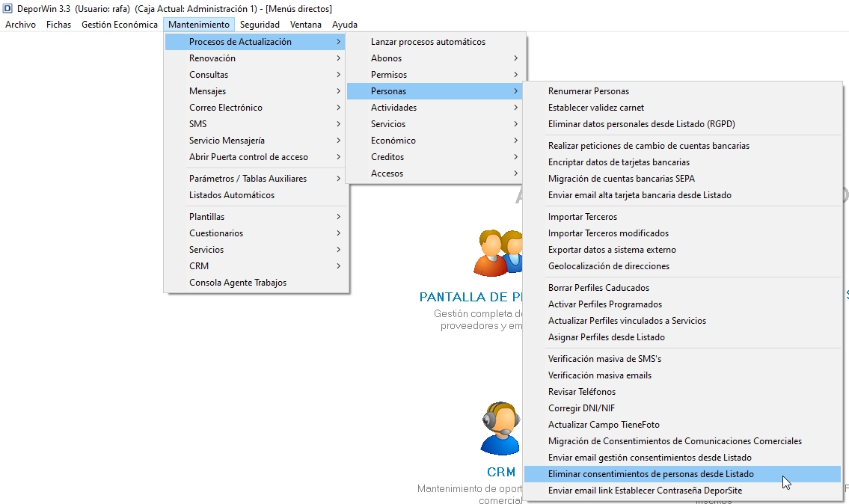849x504 pixels.
Task: Expand the Actividades submenu
Action: point(436,107)
